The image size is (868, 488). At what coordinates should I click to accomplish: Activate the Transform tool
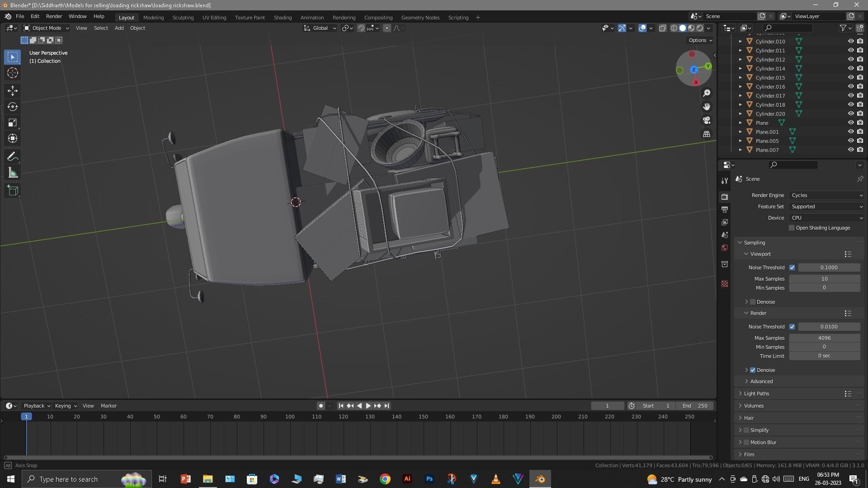tap(13, 138)
